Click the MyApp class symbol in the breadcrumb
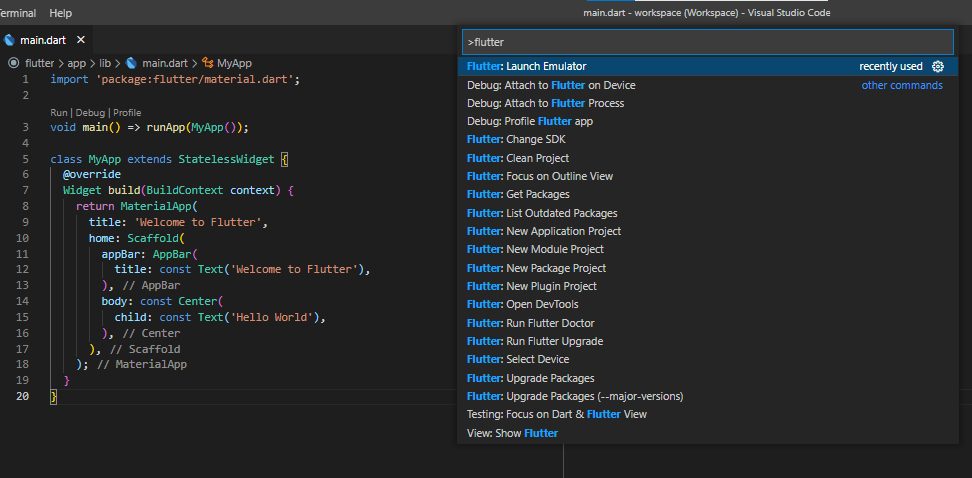This screenshot has width=972, height=478. click(208, 63)
